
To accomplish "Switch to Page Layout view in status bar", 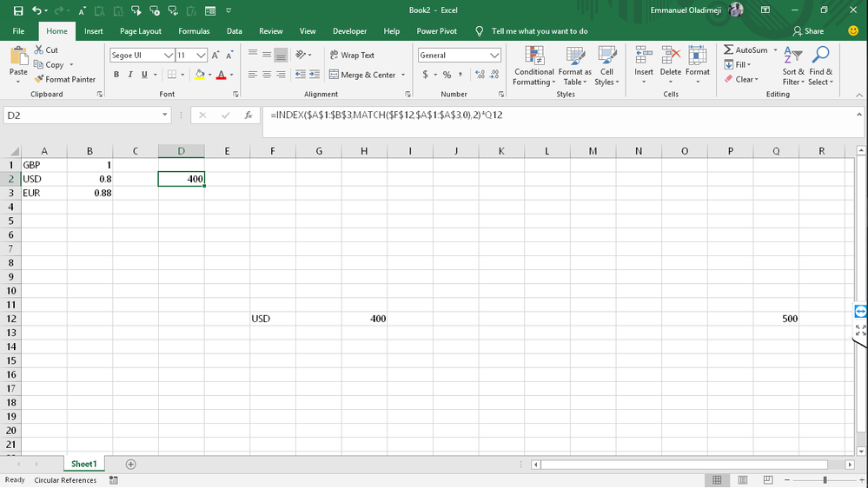I will (x=742, y=479).
